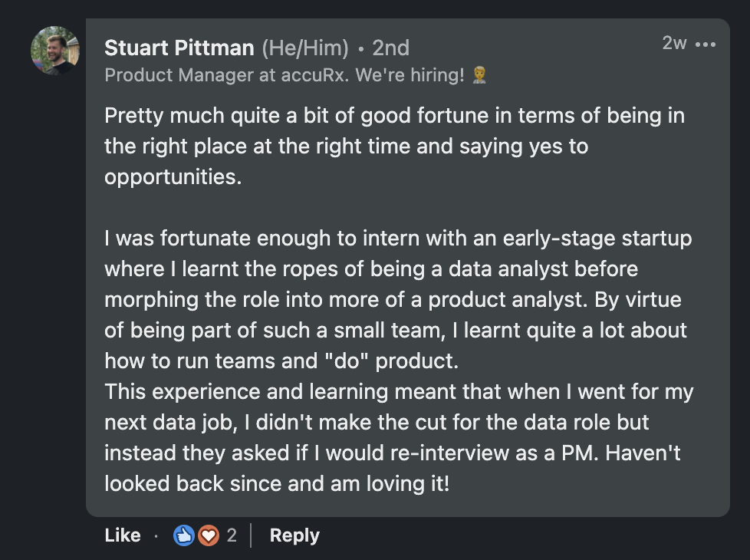Click the 2nd connection degree label
This screenshot has height=560, width=750.
[390, 48]
